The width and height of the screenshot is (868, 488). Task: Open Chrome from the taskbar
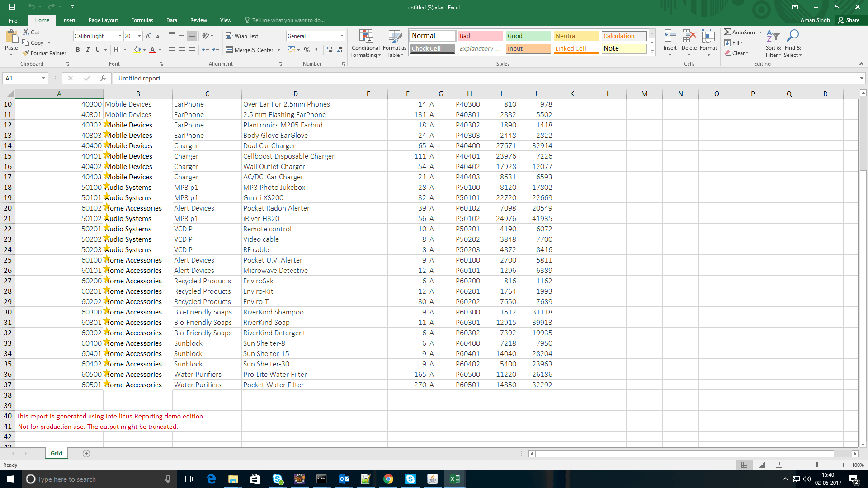click(388, 479)
